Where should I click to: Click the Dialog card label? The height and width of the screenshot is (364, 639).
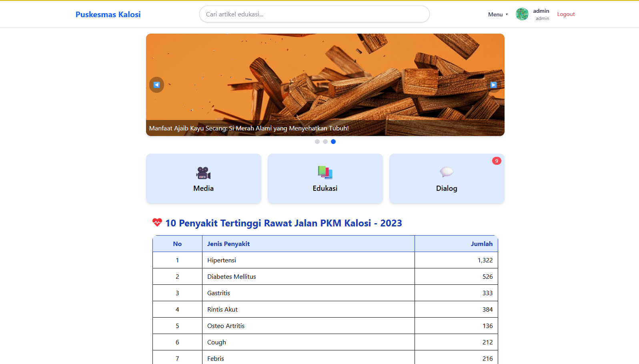pos(447,188)
